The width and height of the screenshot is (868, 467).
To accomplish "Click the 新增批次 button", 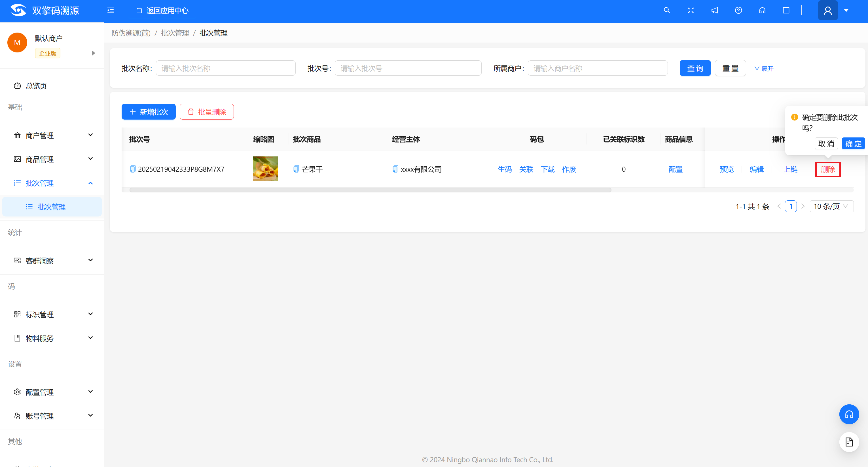I will coord(149,112).
